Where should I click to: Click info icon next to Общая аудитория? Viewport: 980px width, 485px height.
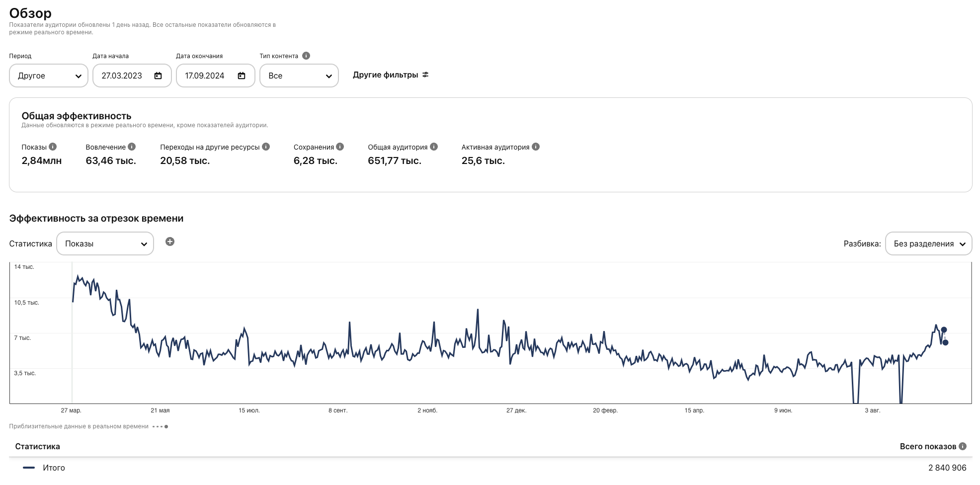pos(434,147)
